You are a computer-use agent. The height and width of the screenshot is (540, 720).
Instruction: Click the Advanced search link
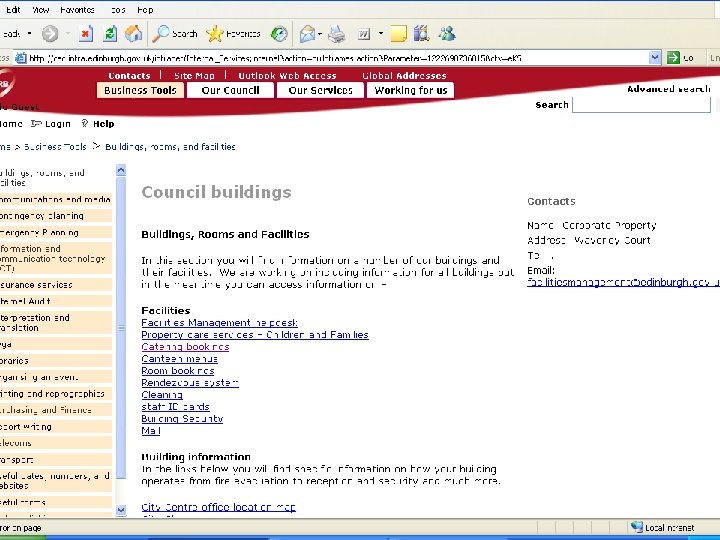[669, 89]
